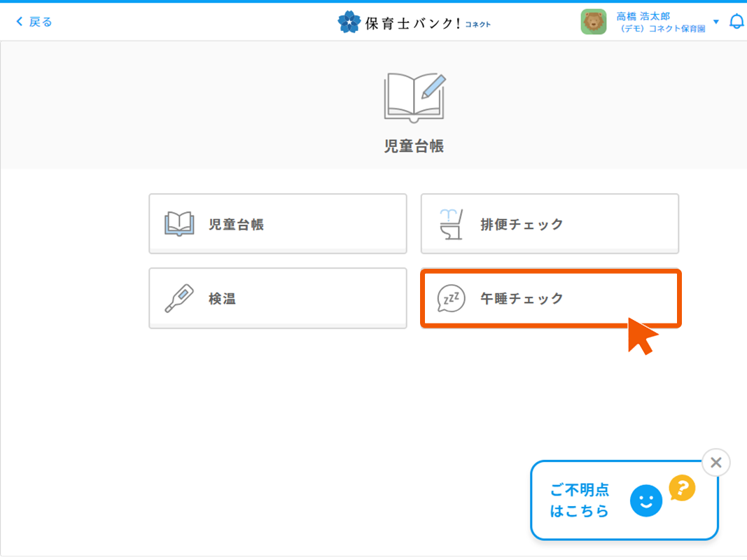Click the toilet icon for 排便チェック
The width and height of the screenshot is (747, 560).
click(x=451, y=225)
